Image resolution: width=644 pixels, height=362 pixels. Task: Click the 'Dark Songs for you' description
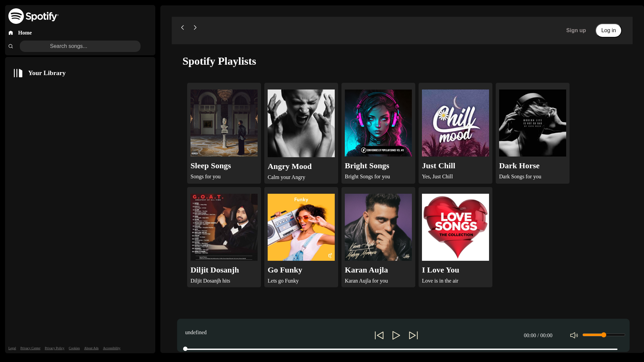pyautogui.click(x=520, y=177)
